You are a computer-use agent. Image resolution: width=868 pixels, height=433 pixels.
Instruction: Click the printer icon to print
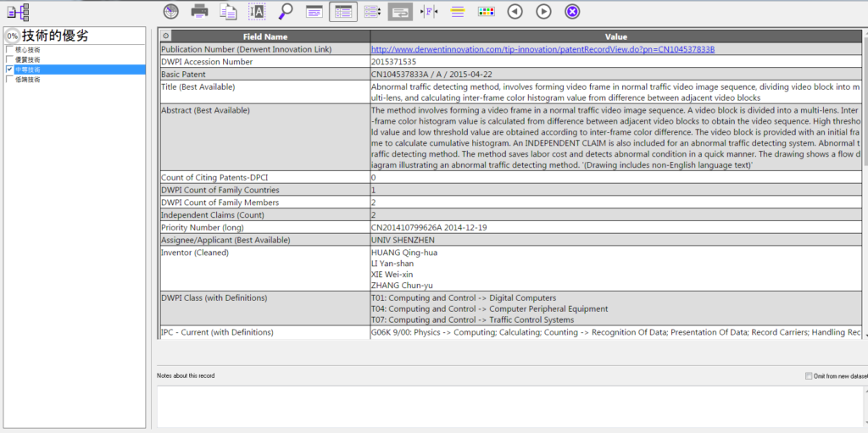click(199, 11)
